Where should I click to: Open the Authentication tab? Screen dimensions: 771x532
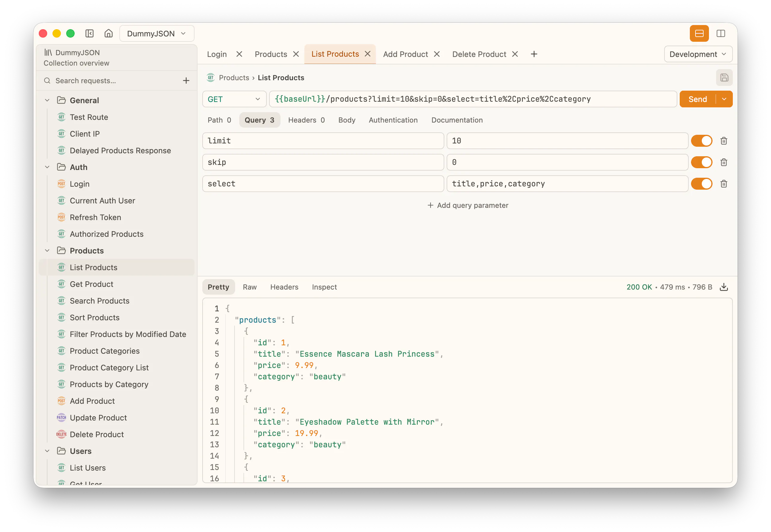tap(393, 120)
